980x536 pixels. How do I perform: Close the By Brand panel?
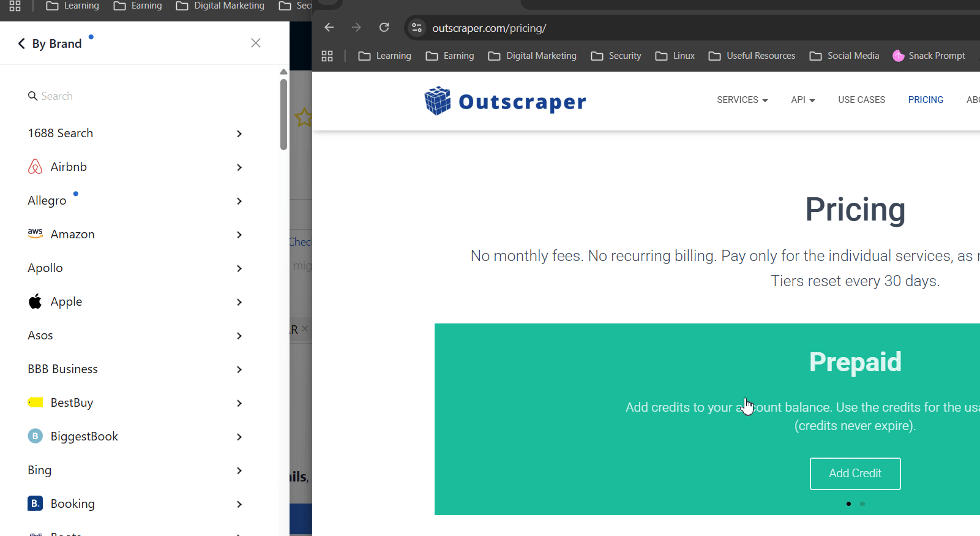(x=256, y=43)
